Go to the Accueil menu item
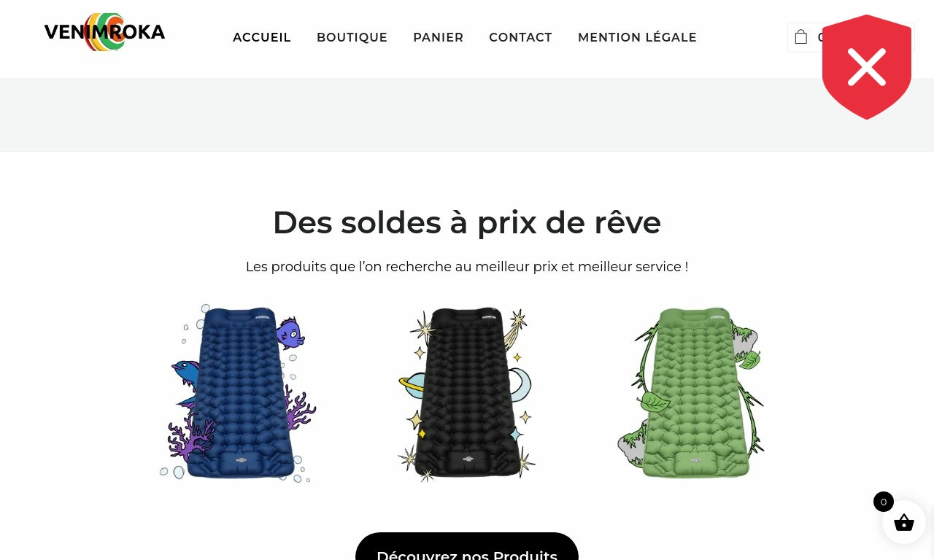934x560 pixels. (x=262, y=37)
